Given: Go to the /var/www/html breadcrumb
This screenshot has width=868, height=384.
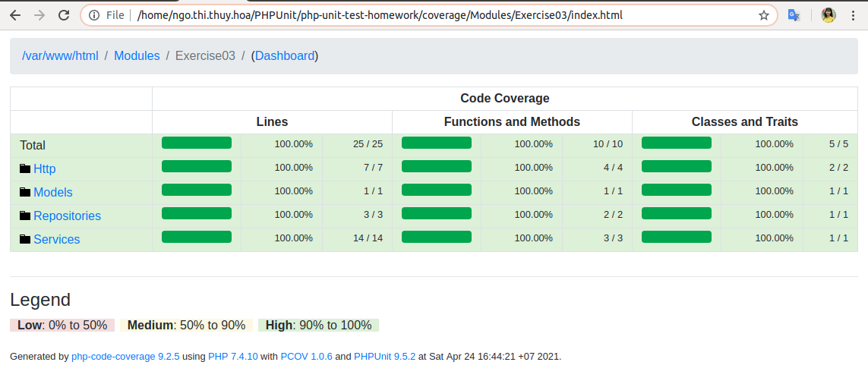Looking at the screenshot, I should (x=60, y=56).
